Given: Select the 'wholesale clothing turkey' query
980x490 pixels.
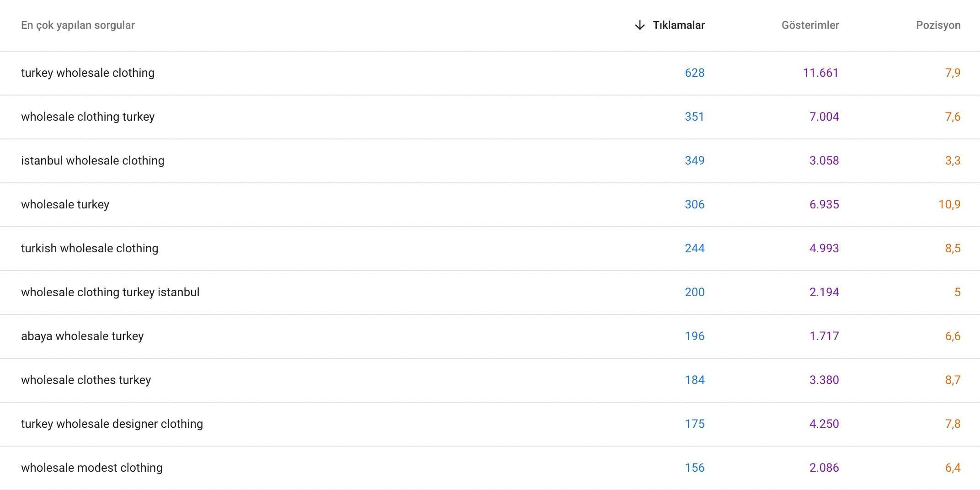Looking at the screenshot, I should 88,117.
